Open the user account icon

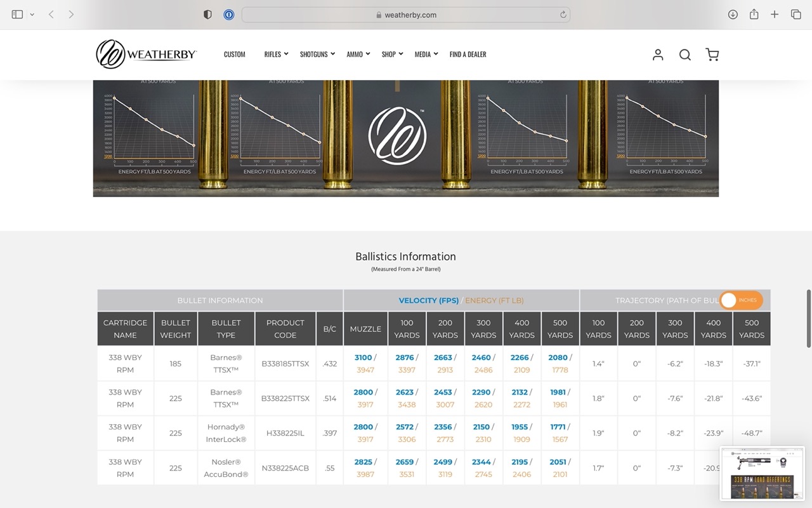658,55
